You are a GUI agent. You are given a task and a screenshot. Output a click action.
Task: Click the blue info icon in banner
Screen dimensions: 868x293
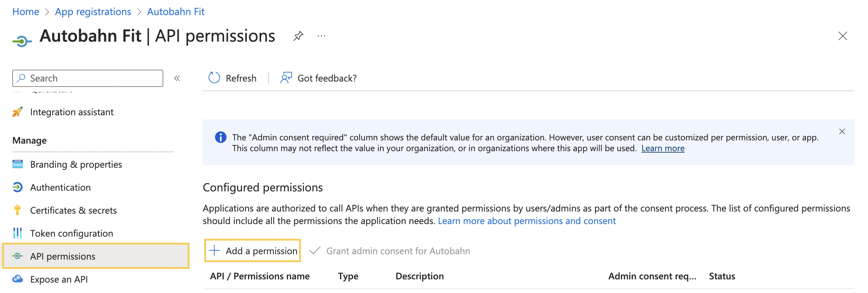point(220,137)
